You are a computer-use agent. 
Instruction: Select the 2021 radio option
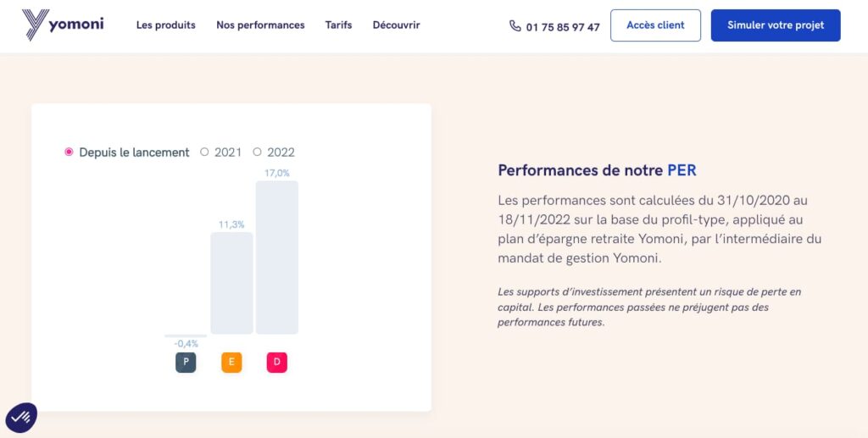[204, 152]
